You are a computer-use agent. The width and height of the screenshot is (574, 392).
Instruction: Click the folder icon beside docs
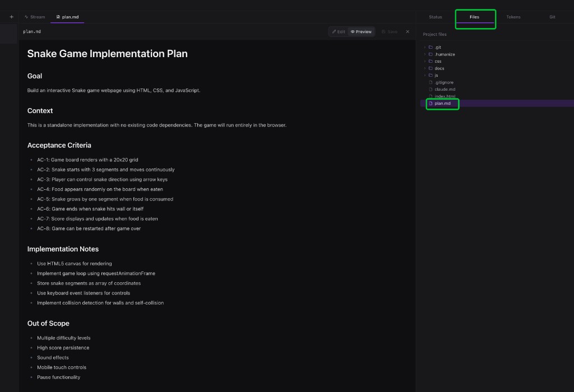[431, 68]
